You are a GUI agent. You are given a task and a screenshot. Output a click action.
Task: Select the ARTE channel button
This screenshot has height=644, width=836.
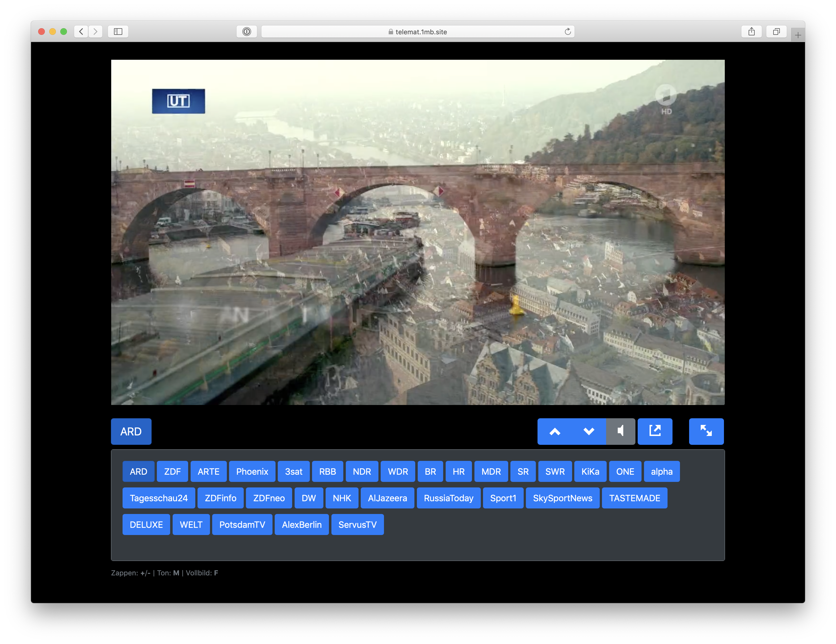208,471
